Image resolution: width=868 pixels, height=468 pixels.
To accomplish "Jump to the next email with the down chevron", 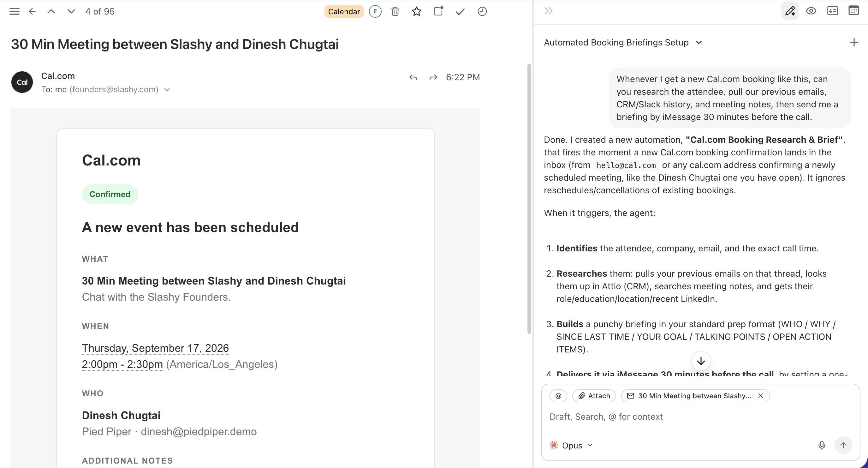I will (71, 11).
